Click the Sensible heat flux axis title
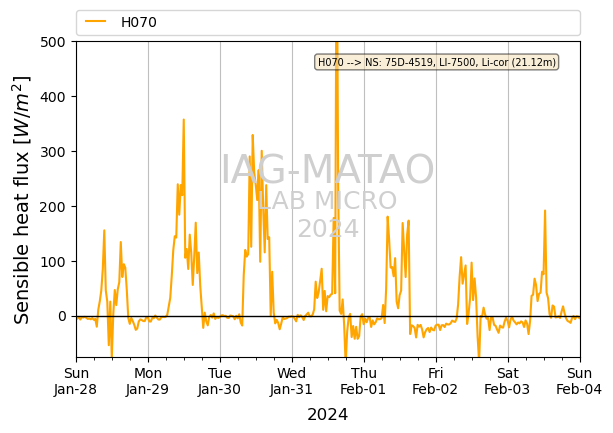 pyautogui.click(x=22, y=200)
